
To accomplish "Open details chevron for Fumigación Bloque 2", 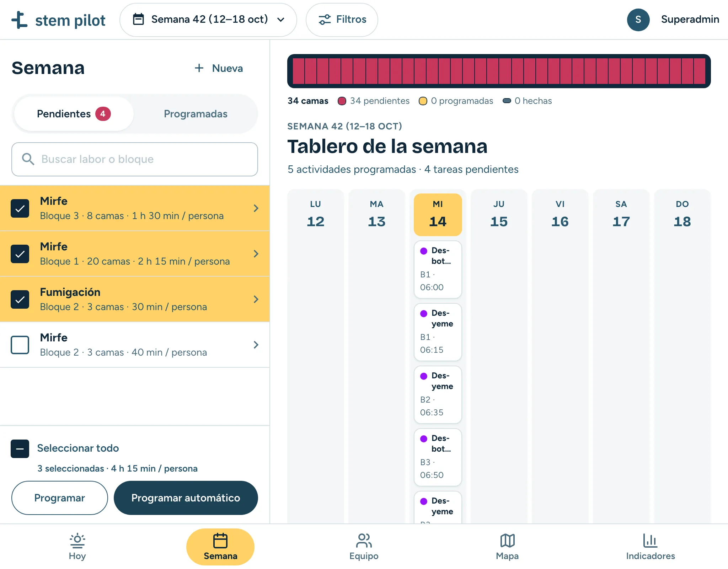I will click(256, 299).
